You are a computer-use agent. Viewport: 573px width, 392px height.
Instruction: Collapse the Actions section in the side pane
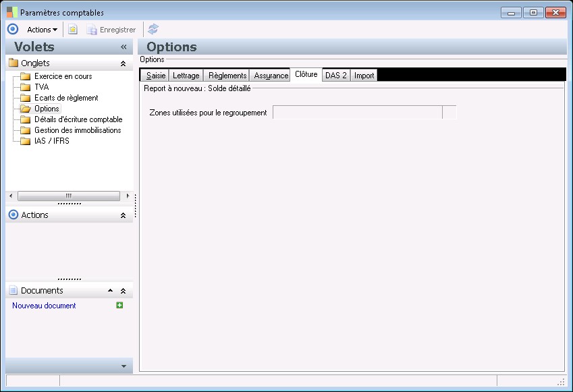point(123,215)
